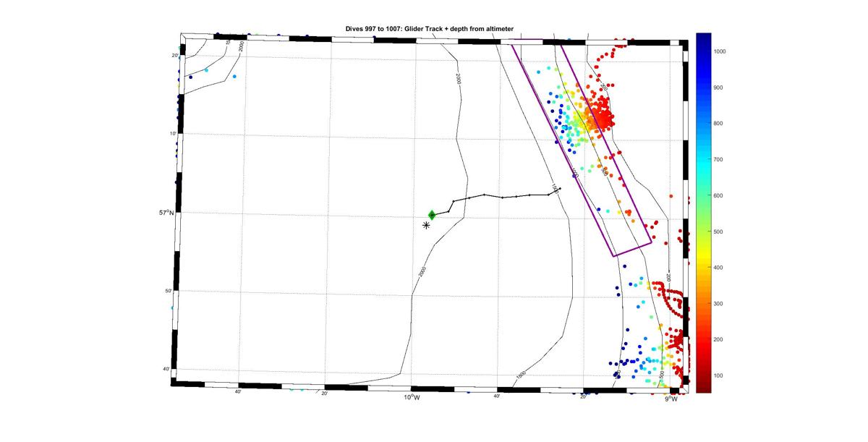The height and width of the screenshot is (442, 868).
Task: Click the 57°N latitude axis label
Action: [x=166, y=212]
